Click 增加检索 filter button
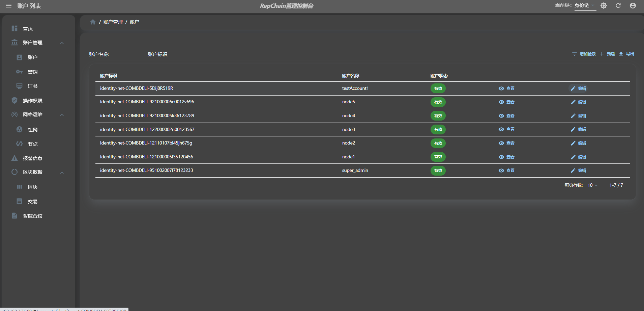 [x=584, y=54]
